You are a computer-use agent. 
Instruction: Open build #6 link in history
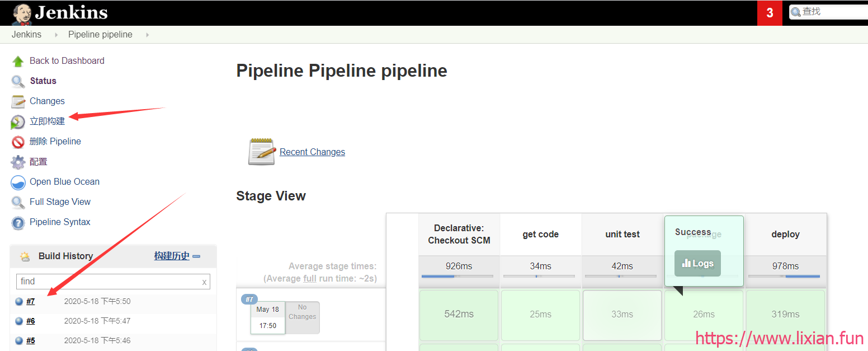click(x=30, y=321)
